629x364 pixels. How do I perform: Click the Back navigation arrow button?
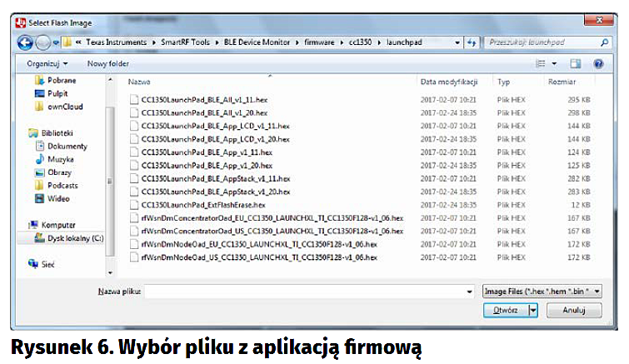24,42
